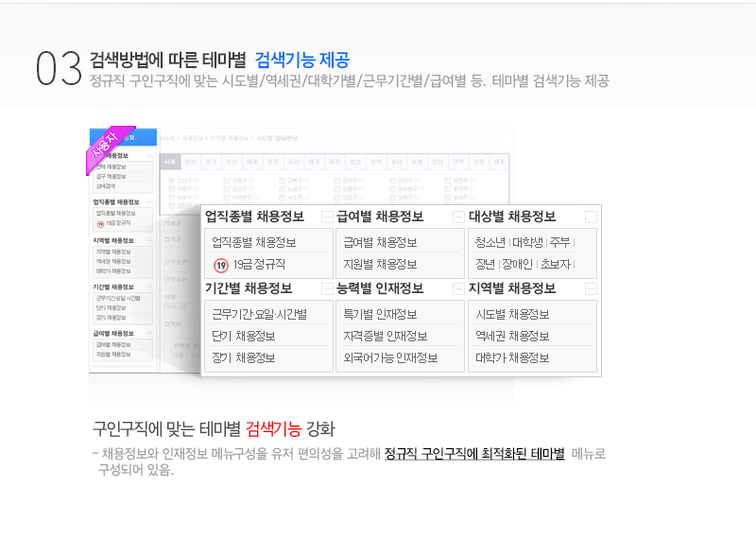The width and height of the screenshot is (756, 539).
Task: Check the 광진구 district checkbox
Action: (447, 181)
